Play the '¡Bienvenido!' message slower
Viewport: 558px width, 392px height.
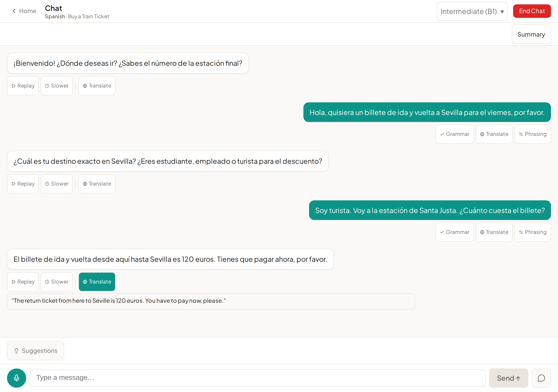click(57, 86)
